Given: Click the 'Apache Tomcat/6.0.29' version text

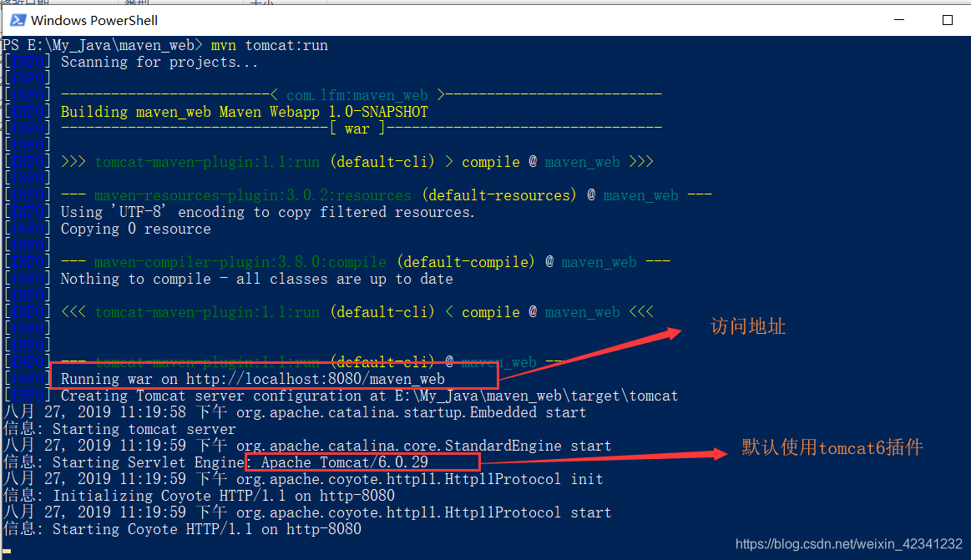Looking at the screenshot, I should point(344,462).
